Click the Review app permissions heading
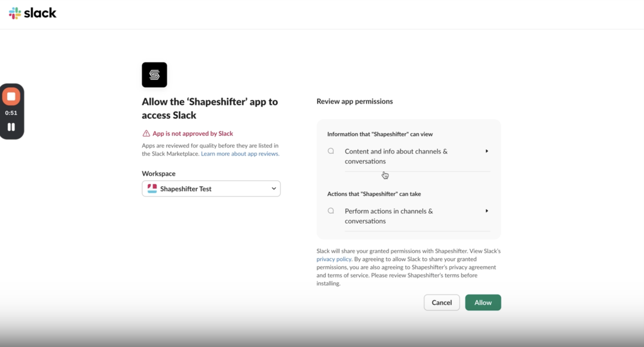644x347 pixels. pyautogui.click(x=355, y=101)
